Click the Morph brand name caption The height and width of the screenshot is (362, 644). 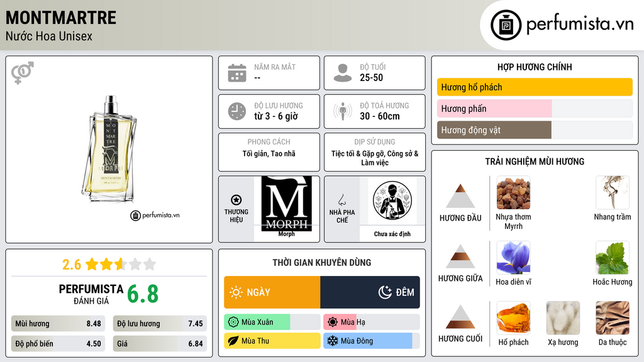[x=287, y=234]
